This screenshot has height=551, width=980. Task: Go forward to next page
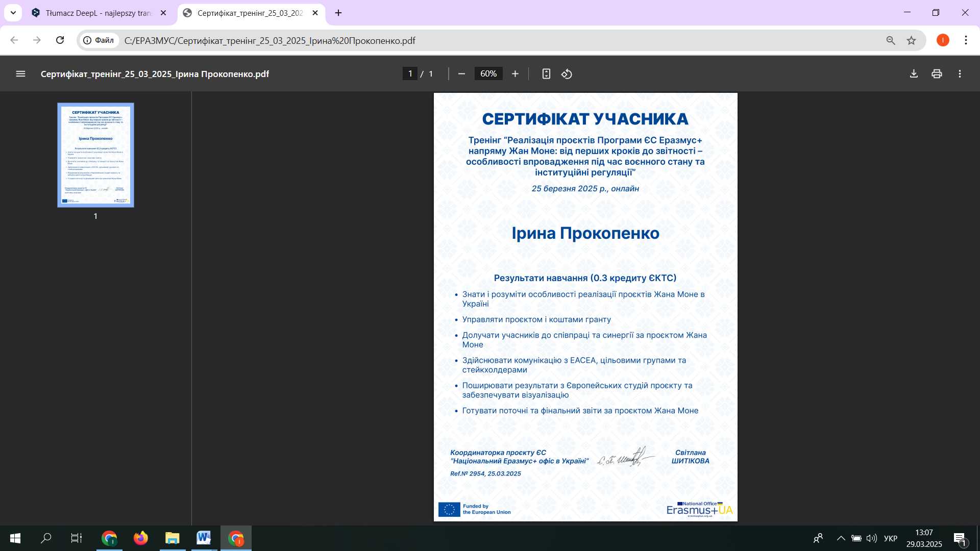click(x=37, y=40)
